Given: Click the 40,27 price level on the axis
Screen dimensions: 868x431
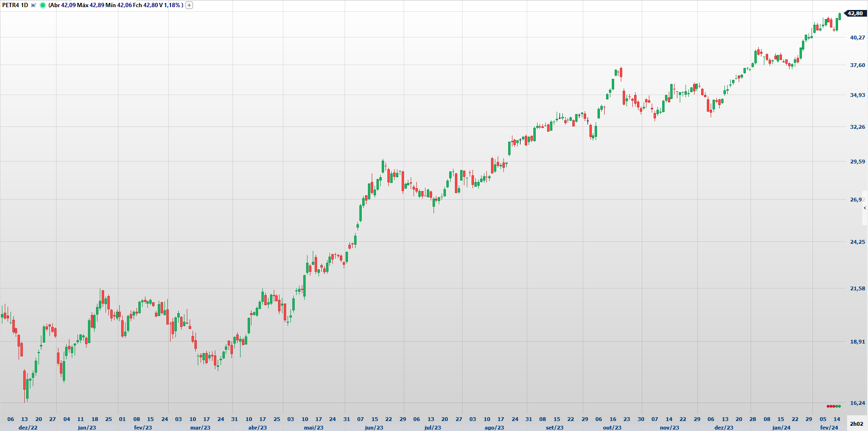Looking at the screenshot, I should coord(857,38).
